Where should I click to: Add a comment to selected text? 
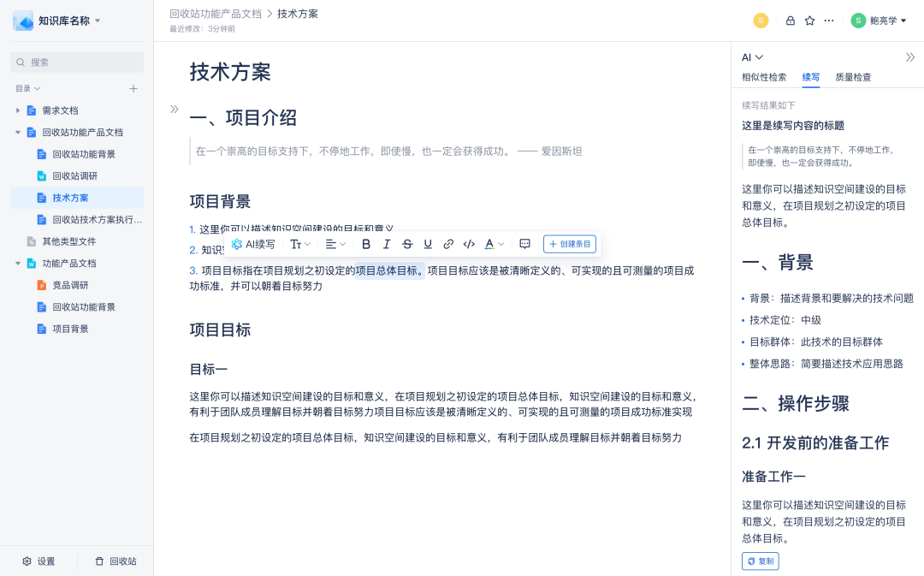tap(525, 244)
